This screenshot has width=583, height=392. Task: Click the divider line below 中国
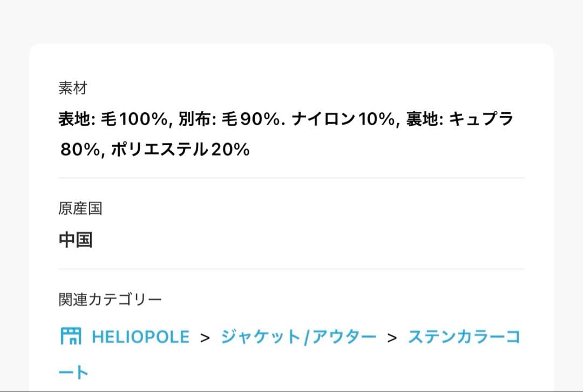point(291,269)
